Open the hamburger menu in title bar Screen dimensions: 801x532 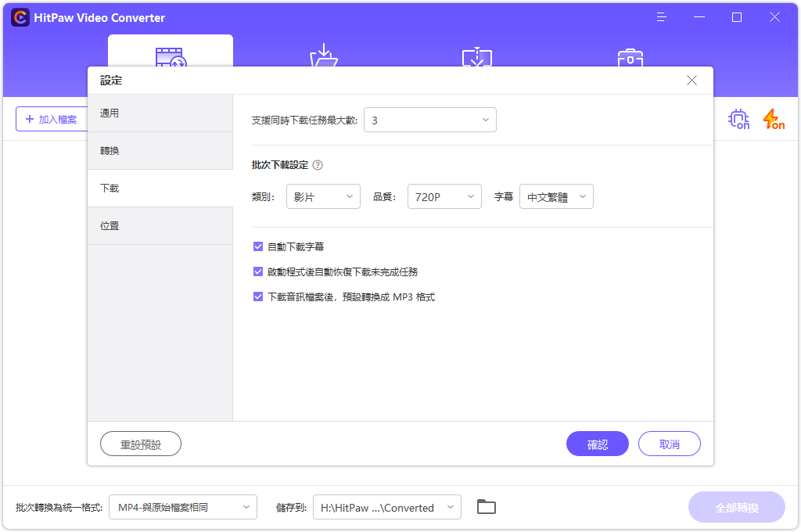[662, 17]
